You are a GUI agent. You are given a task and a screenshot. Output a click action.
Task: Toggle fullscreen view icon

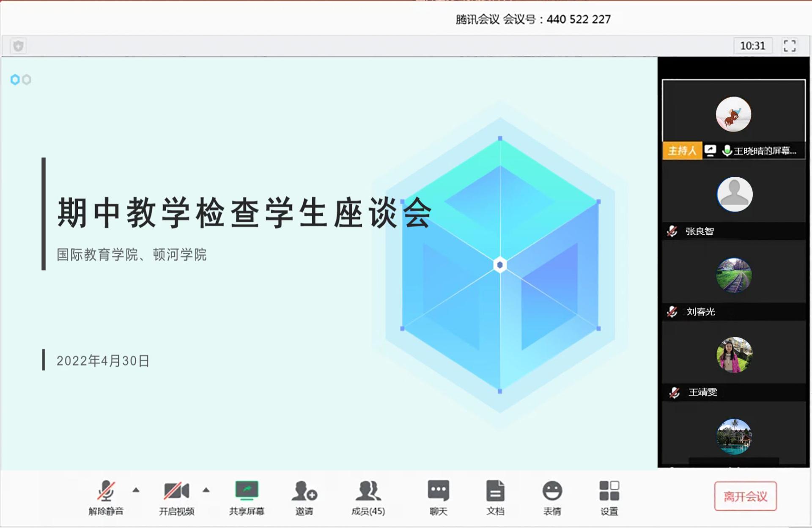click(789, 46)
